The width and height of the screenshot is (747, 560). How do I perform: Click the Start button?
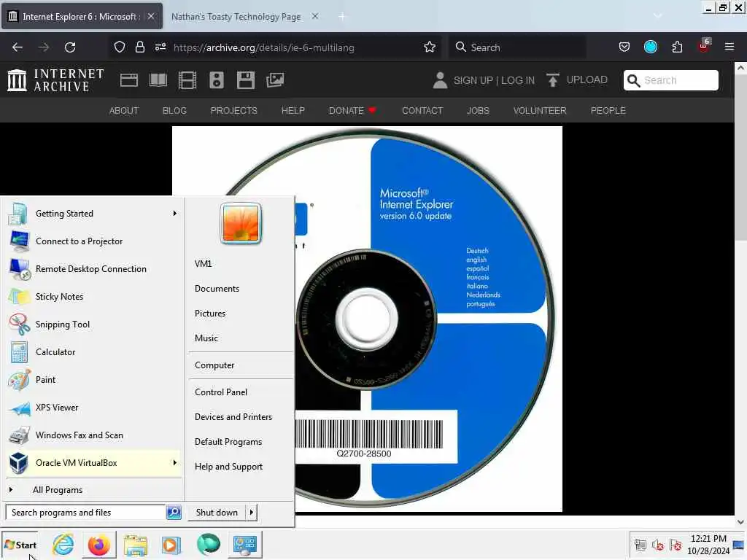click(20, 545)
